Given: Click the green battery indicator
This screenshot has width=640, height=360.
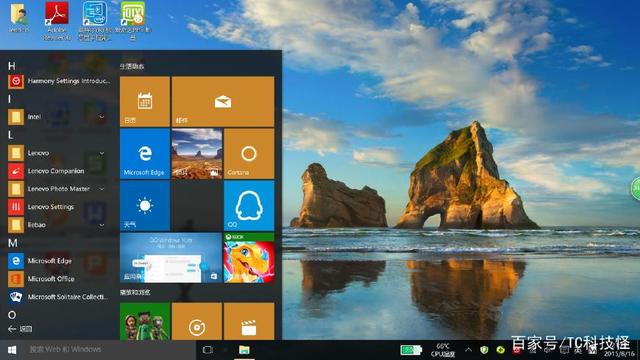Looking at the screenshot, I should tap(411, 350).
